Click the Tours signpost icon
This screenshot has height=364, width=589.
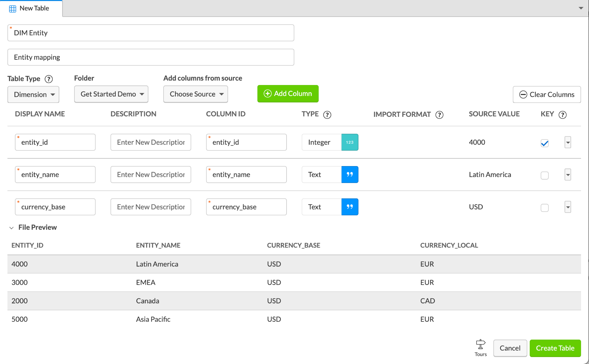pos(480,345)
